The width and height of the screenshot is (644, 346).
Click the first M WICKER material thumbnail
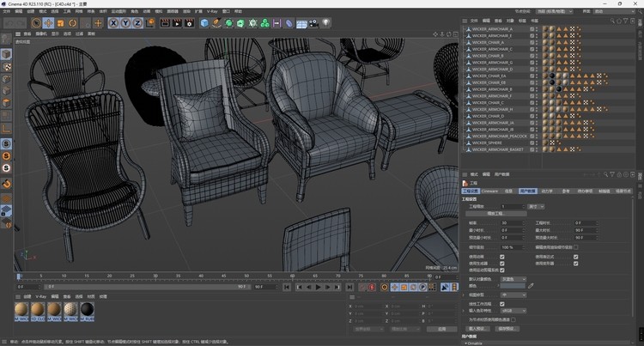[x=21, y=312]
